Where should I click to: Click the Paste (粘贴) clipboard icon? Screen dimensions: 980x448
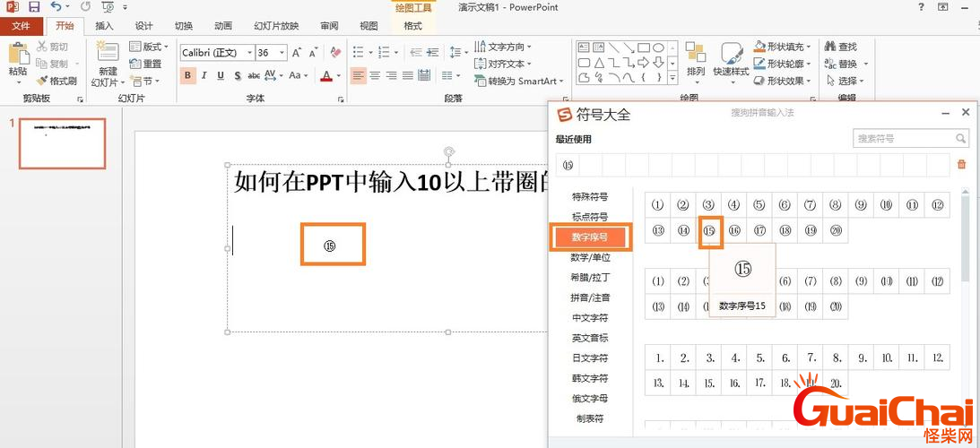click(x=19, y=53)
